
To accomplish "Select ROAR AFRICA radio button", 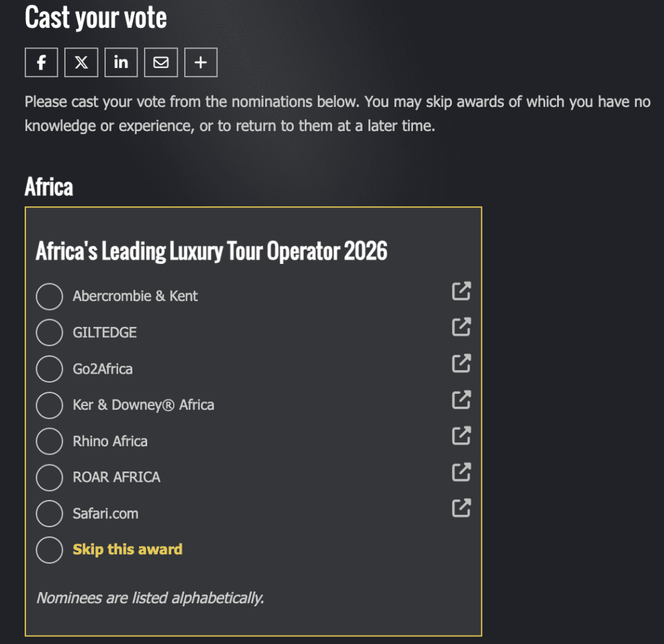I will [x=49, y=477].
